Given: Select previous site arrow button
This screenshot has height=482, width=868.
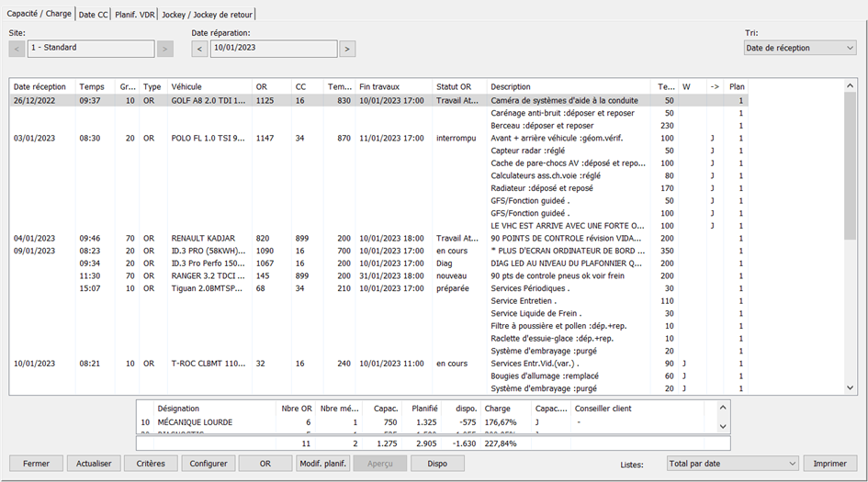Looking at the screenshot, I should coord(17,49).
